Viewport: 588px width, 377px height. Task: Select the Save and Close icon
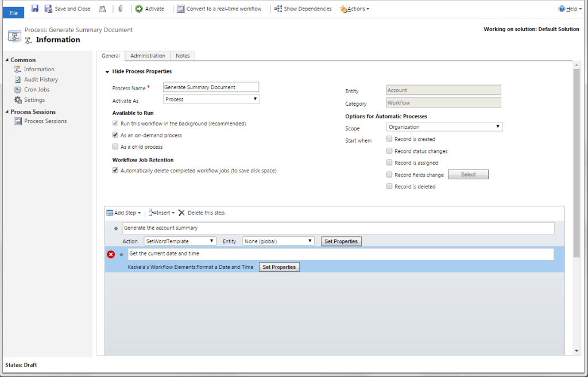coord(47,8)
